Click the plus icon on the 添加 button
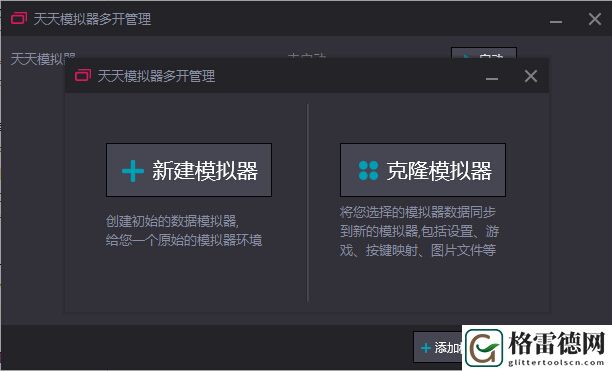The height and width of the screenshot is (371, 612). [426, 347]
